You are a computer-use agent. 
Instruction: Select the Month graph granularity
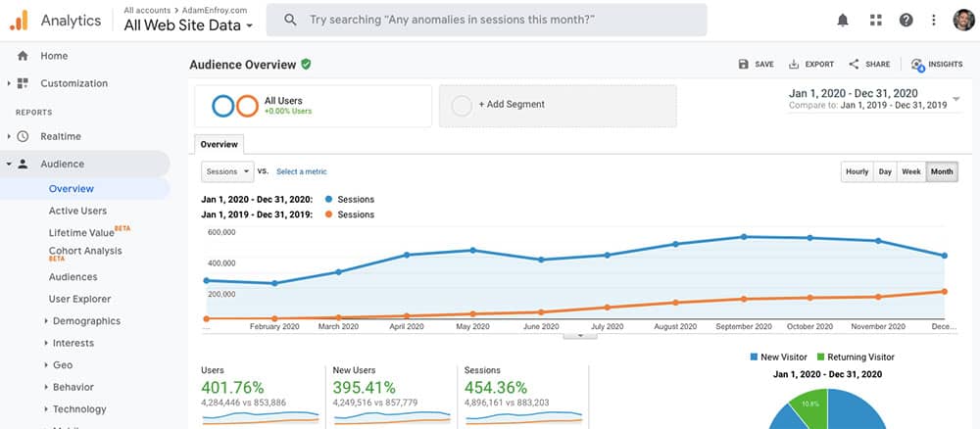click(942, 171)
